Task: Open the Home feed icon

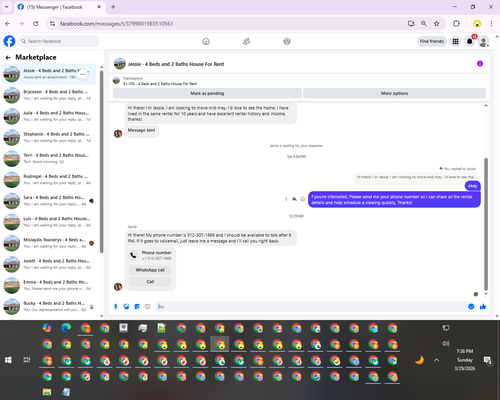Action: click(x=206, y=41)
